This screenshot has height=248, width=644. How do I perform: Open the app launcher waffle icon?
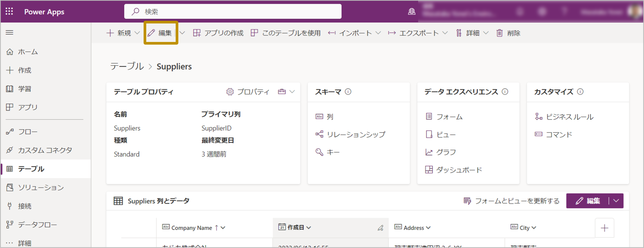[x=9, y=11]
